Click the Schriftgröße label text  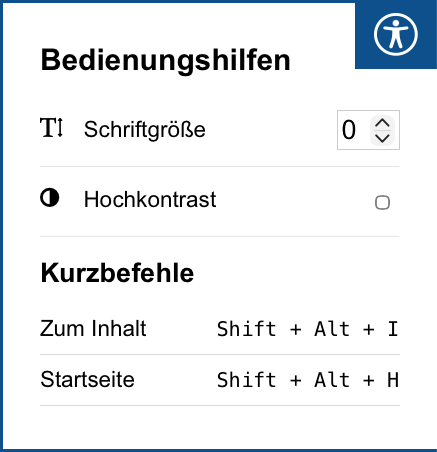(x=145, y=129)
